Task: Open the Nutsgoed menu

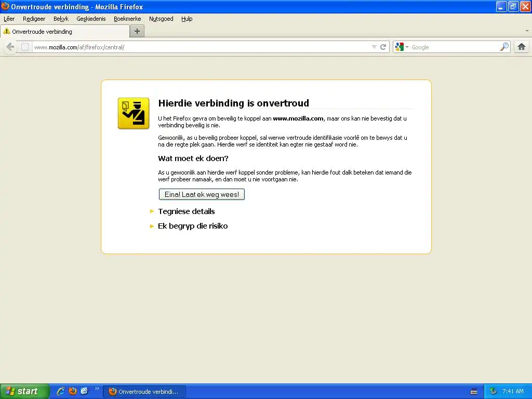Action: click(x=161, y=19)
